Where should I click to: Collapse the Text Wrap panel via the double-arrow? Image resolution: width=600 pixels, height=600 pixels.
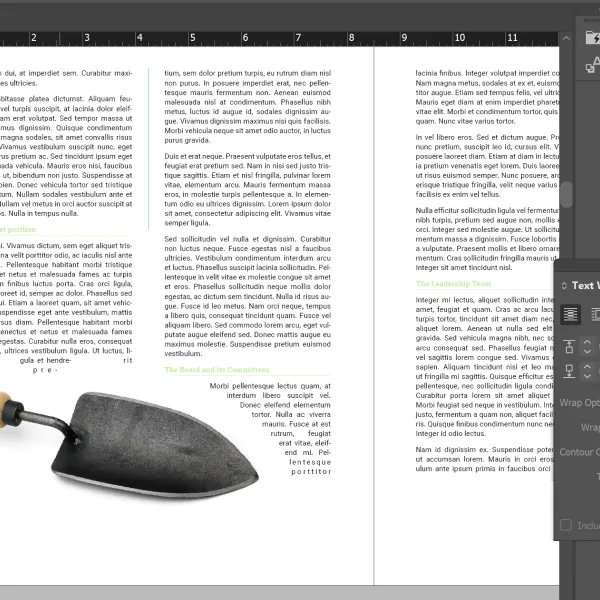pyautogui.click(x=564, y=285)
